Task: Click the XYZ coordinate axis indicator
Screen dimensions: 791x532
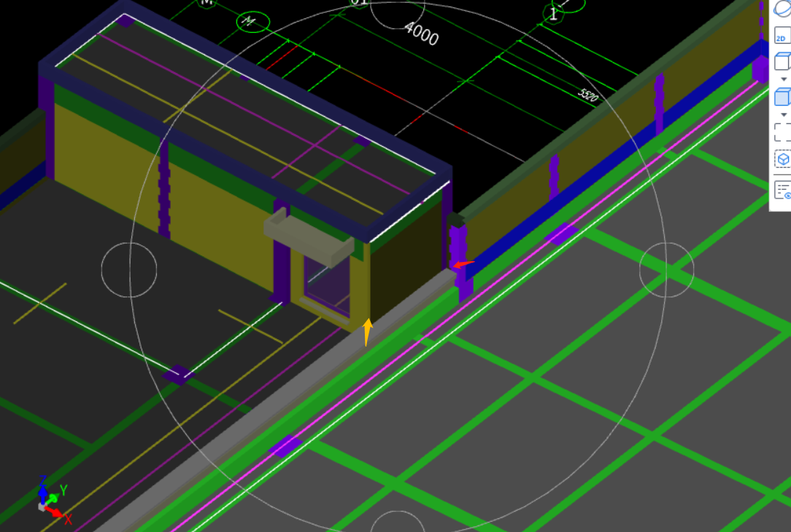Action: pyautogui.click(x=53, y=500)
